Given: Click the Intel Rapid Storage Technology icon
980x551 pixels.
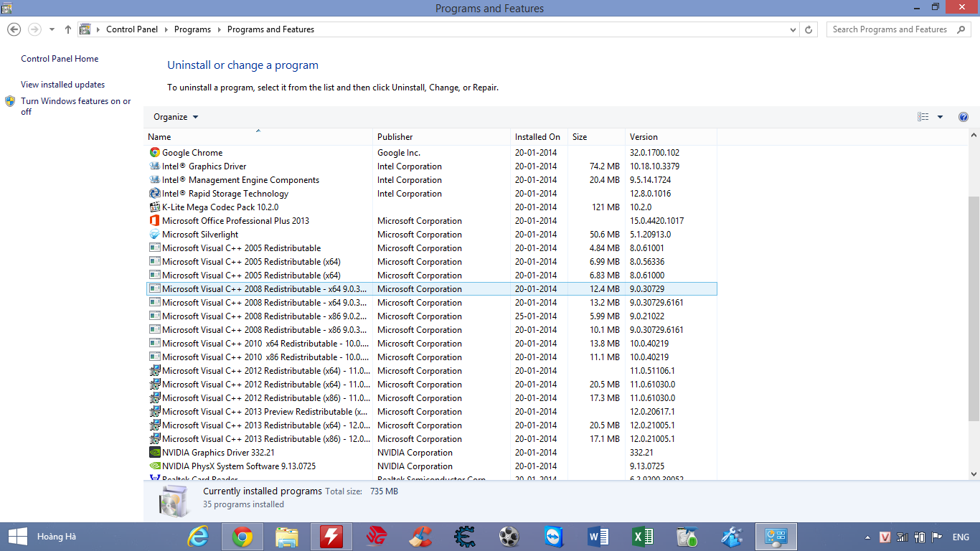Looking at the screenshot, I should tap(154, 193).
